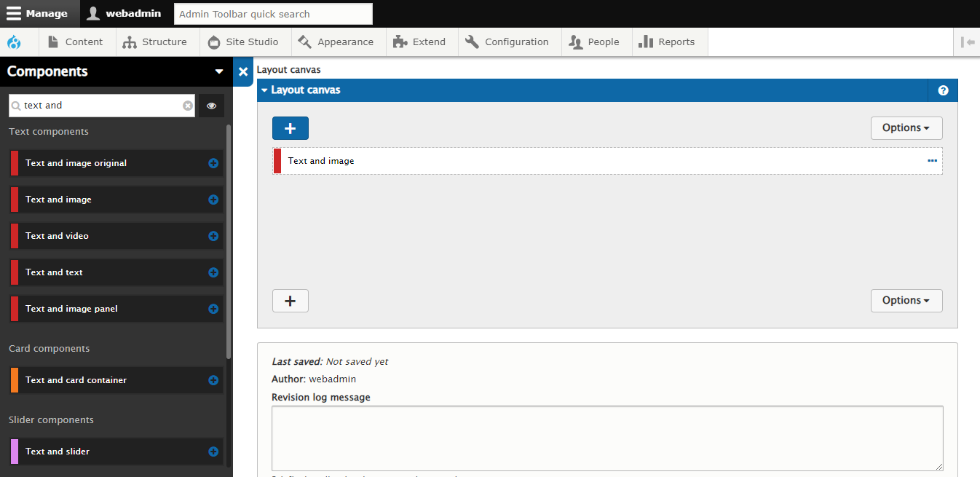Screen dimensions: 980x477
Task: Click Last saved status text
Action: click(x=330, y=362)
